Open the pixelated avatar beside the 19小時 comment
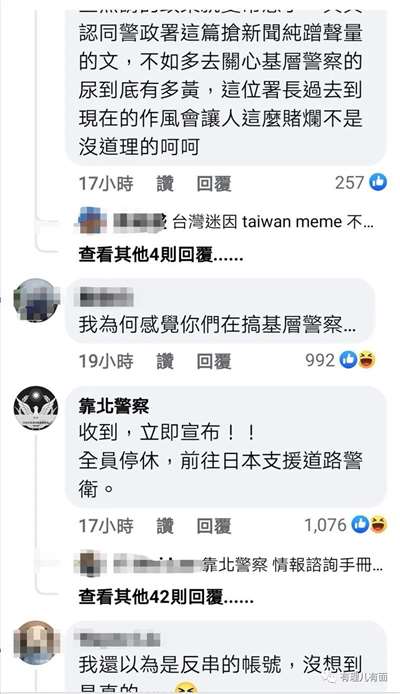The image size is (400, 694). click(x=36, y=300)
